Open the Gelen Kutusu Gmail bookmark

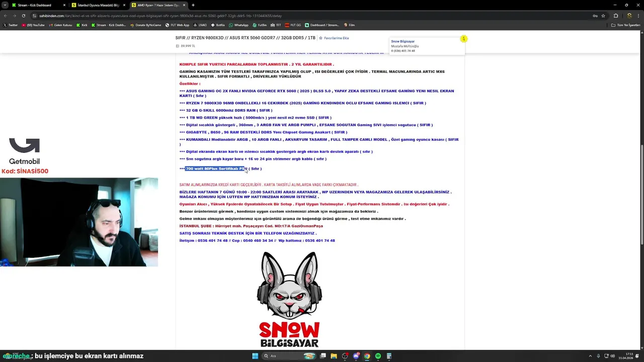61,25
